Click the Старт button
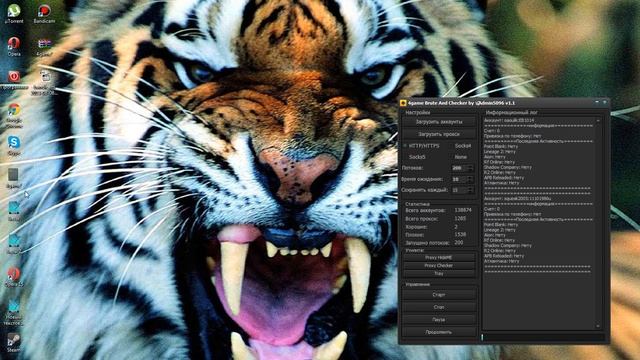Screen dimensions: 640x360 coord(439,294)
